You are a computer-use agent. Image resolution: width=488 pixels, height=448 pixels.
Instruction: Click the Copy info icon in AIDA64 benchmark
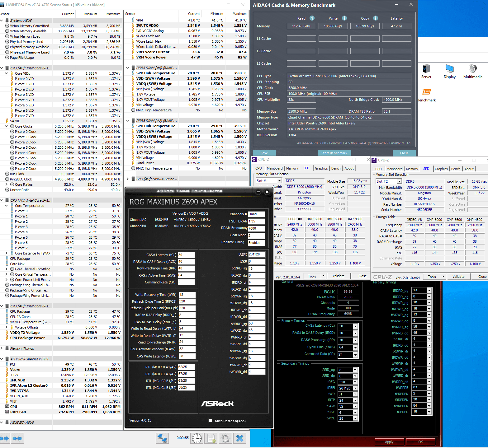pos(376,18)
